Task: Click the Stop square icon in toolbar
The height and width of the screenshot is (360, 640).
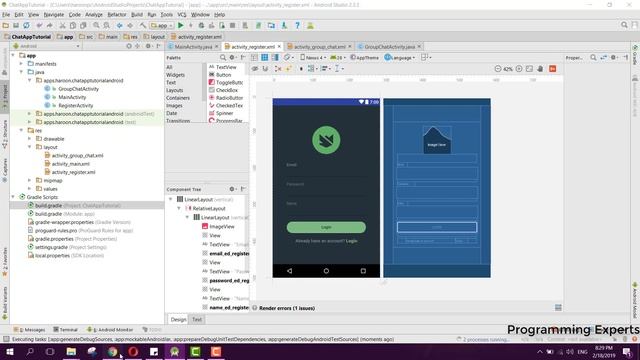Action: click(232, 25)
